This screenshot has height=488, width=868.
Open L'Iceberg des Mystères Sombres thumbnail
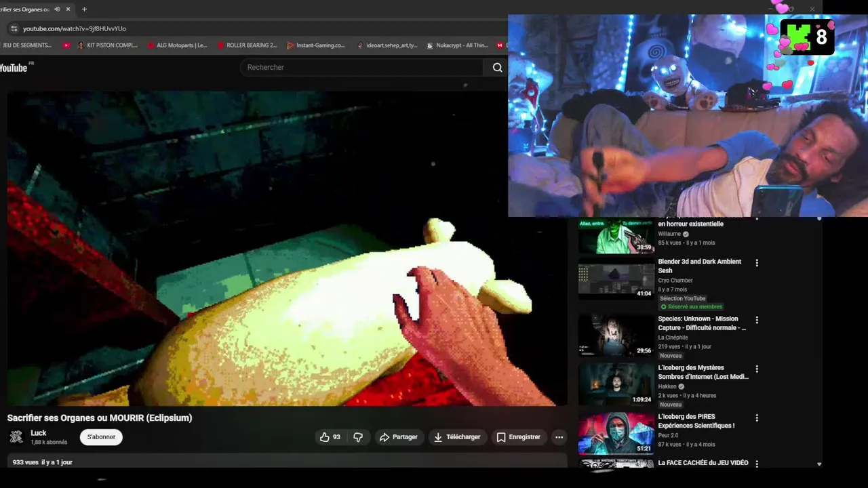tap(616, 384)
